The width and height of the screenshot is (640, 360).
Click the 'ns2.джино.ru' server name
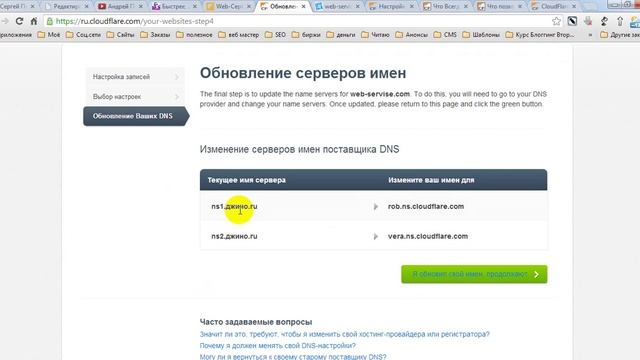tap(234, 236)
